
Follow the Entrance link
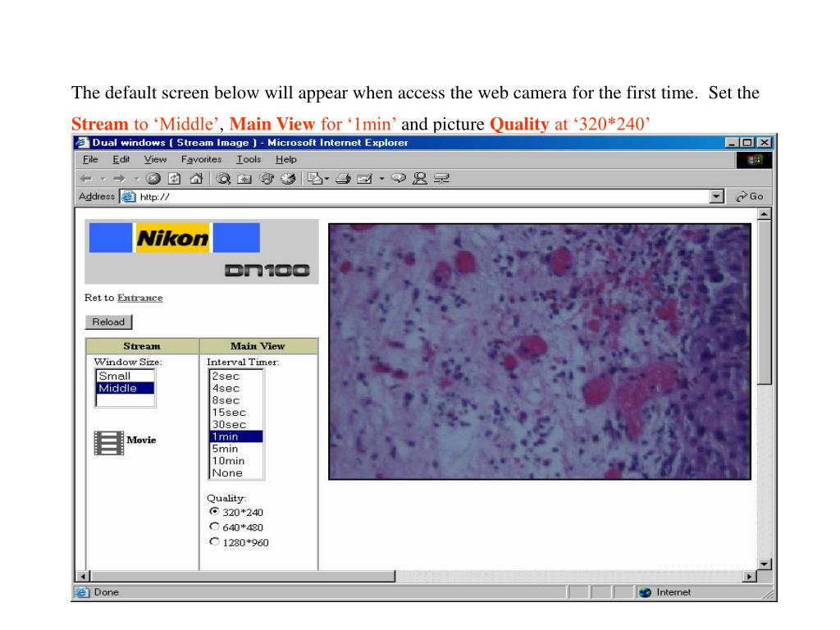(x=139, y=298)
